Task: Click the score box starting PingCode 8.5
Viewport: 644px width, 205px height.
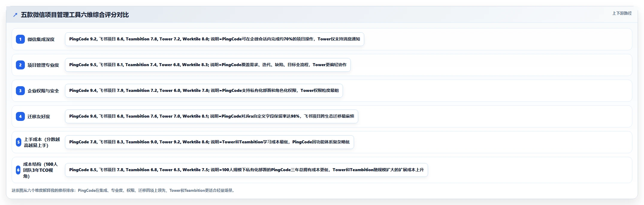Action: pos(247,170)
